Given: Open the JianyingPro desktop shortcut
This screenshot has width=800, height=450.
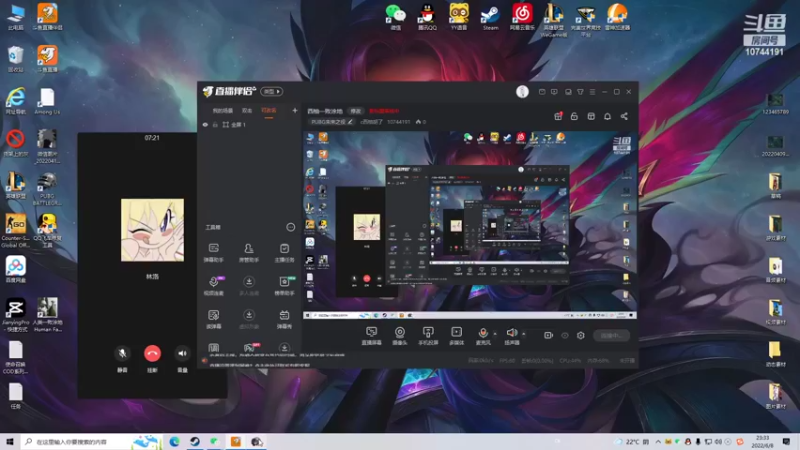Looking at the screenshot, I should pos(15,315).
